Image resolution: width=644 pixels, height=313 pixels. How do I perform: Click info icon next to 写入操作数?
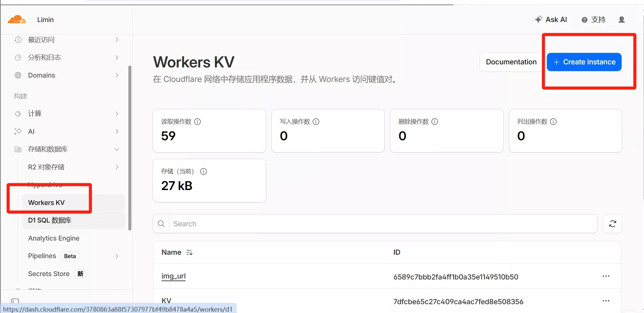pyautogui.click(x=316, y=122)
